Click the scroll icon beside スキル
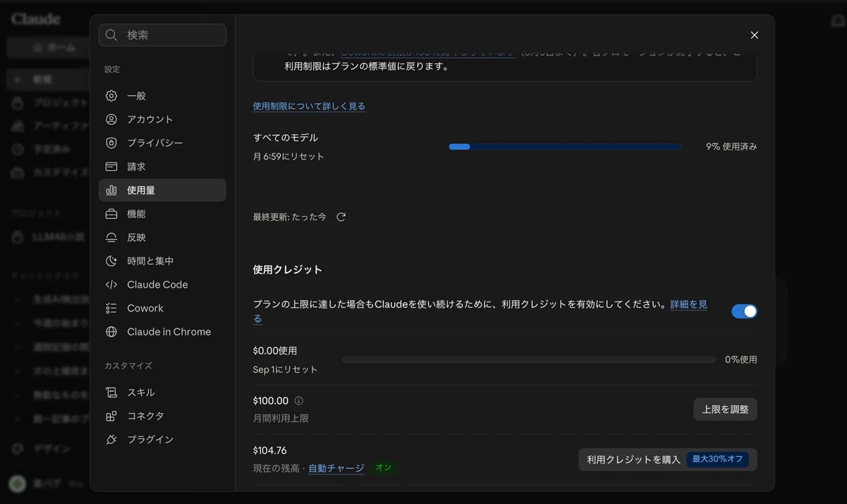The image size is (847, 504). (x=112, y=392)
